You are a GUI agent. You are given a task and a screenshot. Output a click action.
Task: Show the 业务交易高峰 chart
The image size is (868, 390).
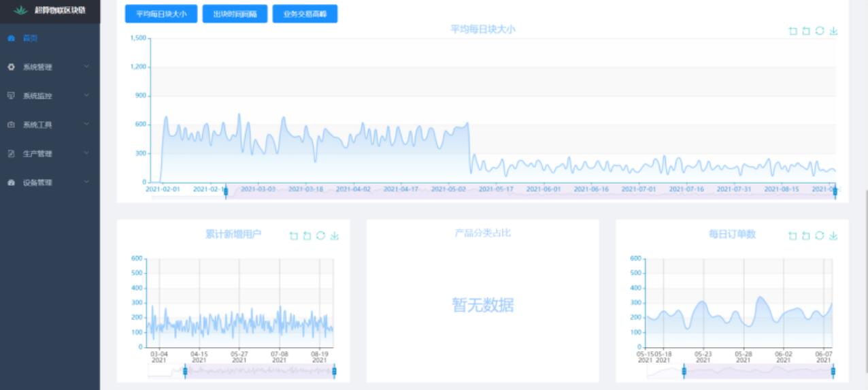click(305, 14)
